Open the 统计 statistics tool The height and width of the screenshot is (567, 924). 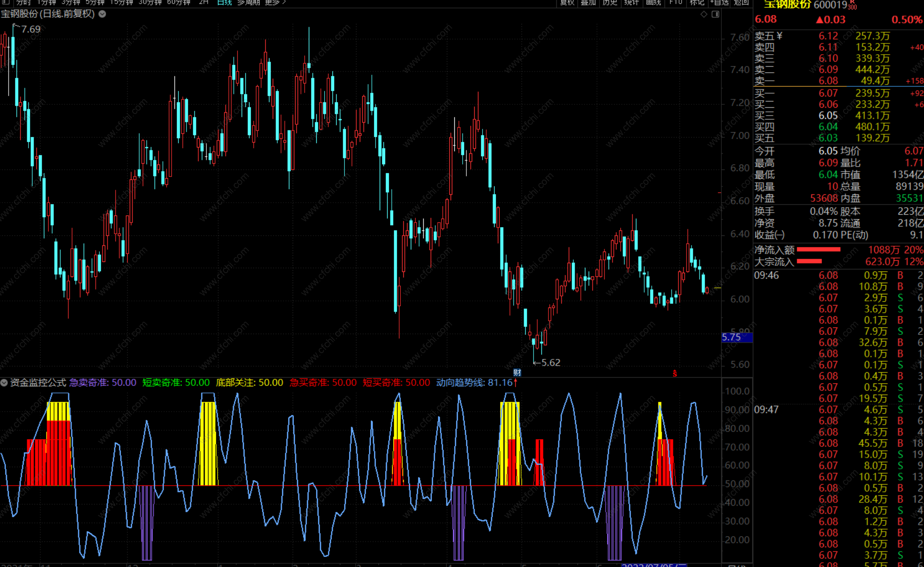pyautogui.click(x=631, y=2)
